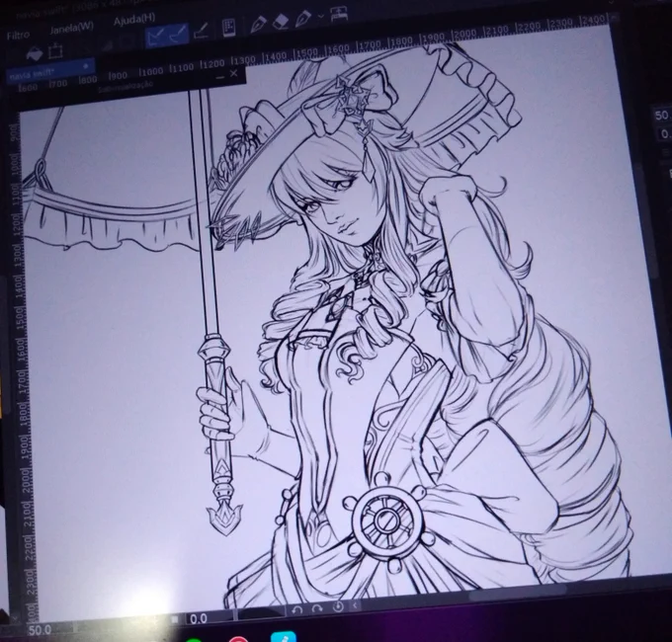Click the blue pencil app icon in the taskbar
This screenshot has width=672, height=642.
click(284, 637)
